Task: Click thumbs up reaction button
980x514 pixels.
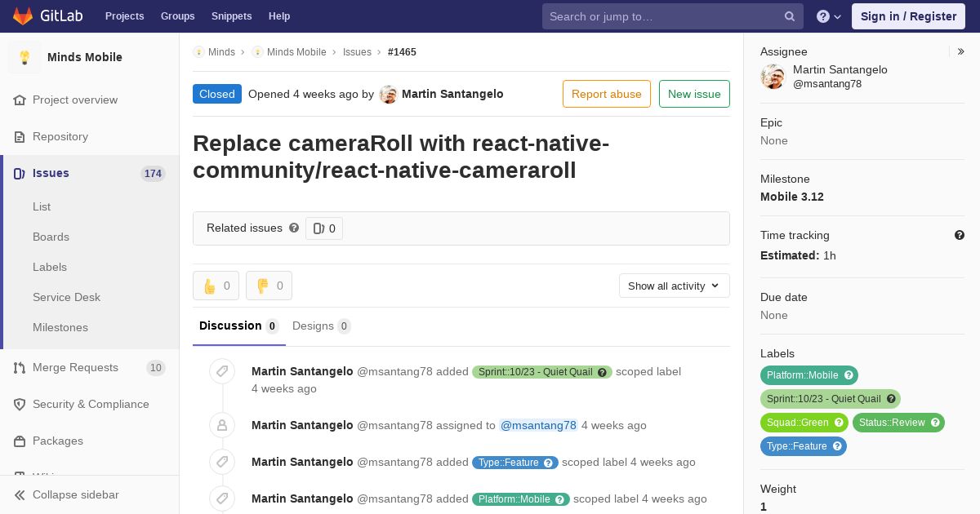Action: pos(216,286)
